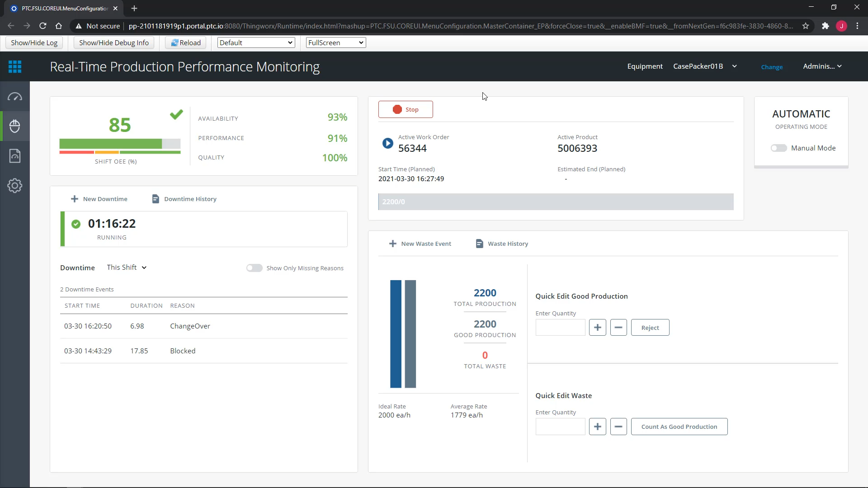Toggle Show Only Missing Reasons switch

click(x=254, y=268)
